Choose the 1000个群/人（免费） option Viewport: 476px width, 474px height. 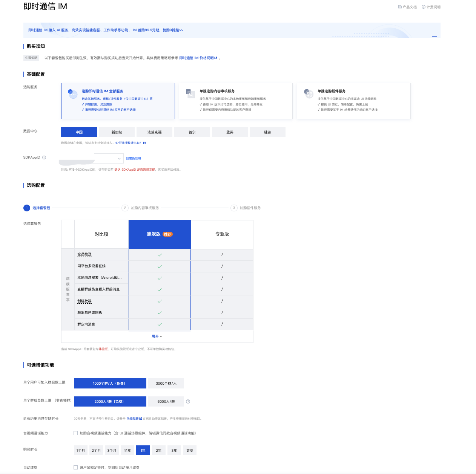(x=110, y=384)
